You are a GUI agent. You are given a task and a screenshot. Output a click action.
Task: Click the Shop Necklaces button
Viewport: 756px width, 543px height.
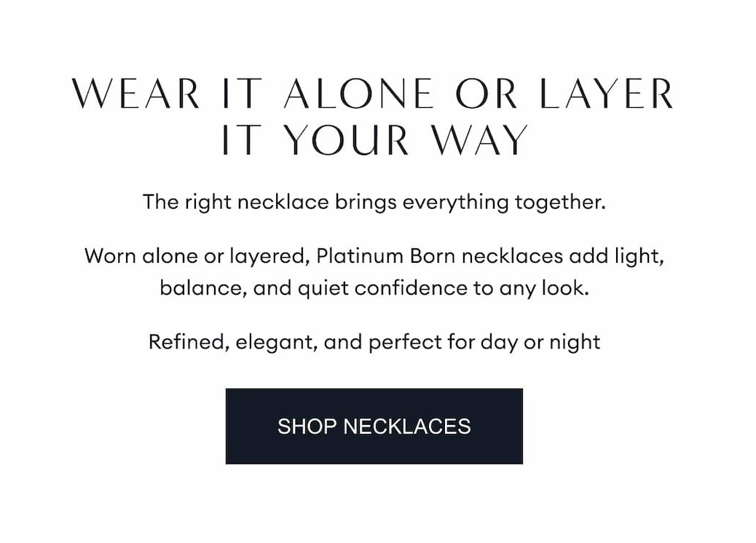point(374,426)
